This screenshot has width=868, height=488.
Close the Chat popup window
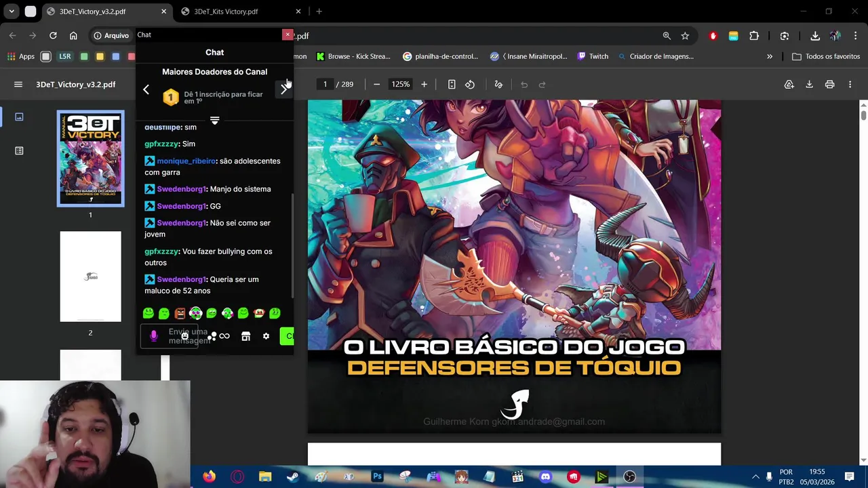(x=288, y=35)
